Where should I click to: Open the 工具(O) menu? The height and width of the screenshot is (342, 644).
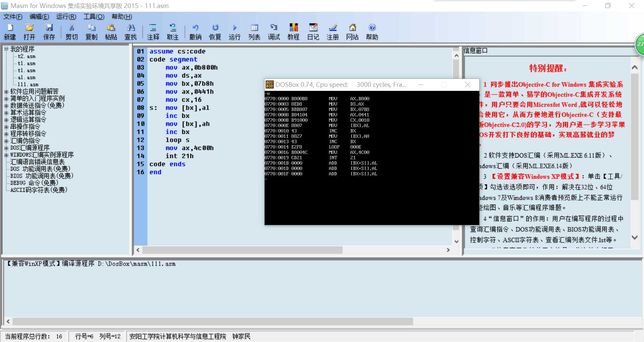tap(94, 17)
